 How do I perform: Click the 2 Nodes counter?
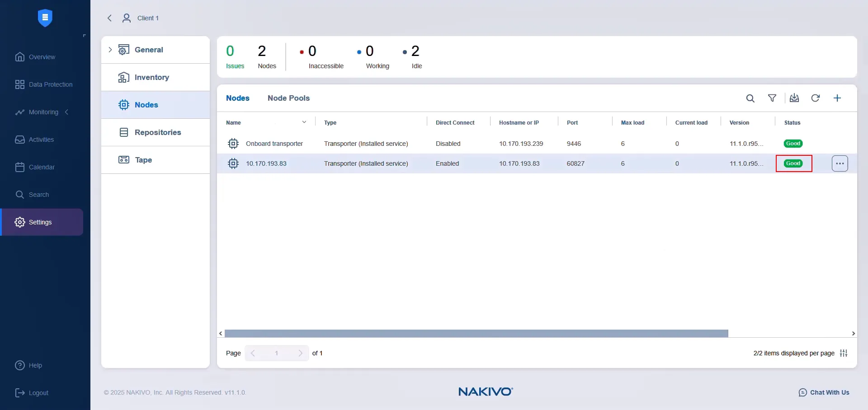coord(267,57)
